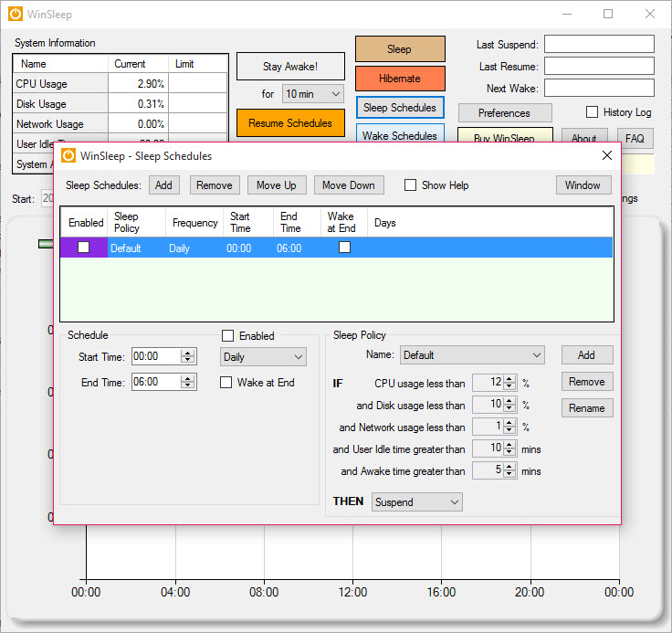Open Wake Schedules in main window
672x633 pixels.
[x=400, y=133]
